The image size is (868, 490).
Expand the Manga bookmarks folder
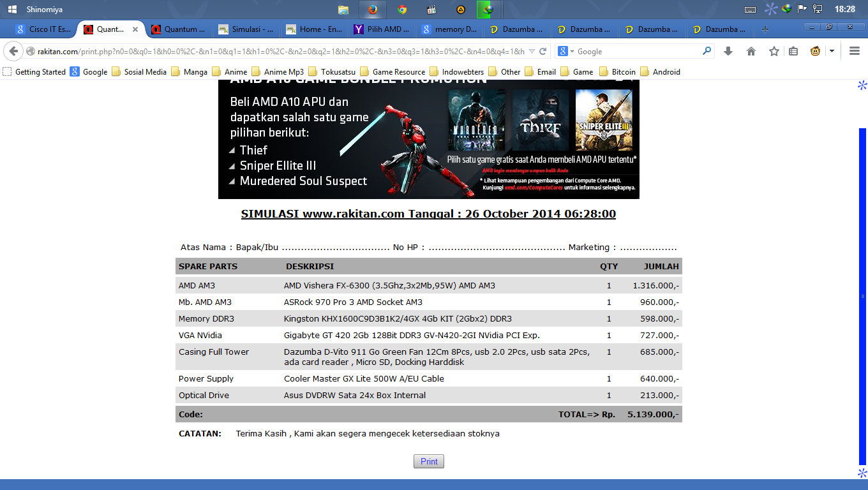pos(189,72)
